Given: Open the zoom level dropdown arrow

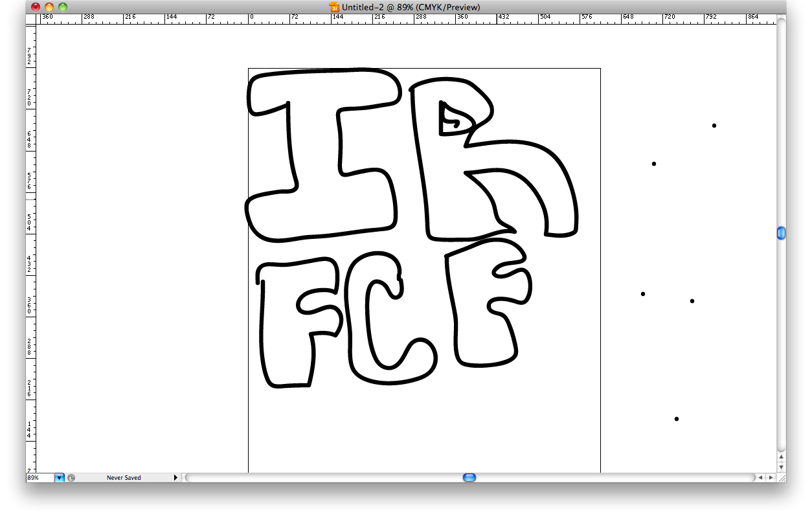Looking at the screenshot, I should click(x=60, y=478).
